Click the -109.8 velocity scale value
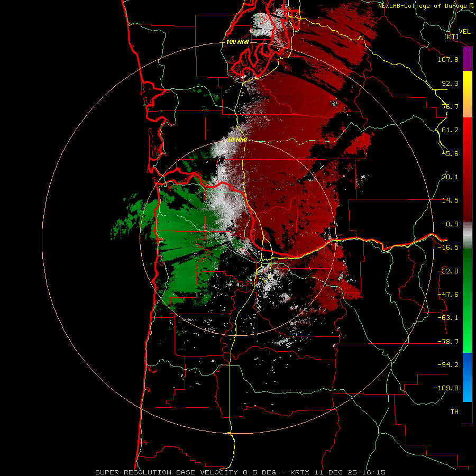 [446, 388]
